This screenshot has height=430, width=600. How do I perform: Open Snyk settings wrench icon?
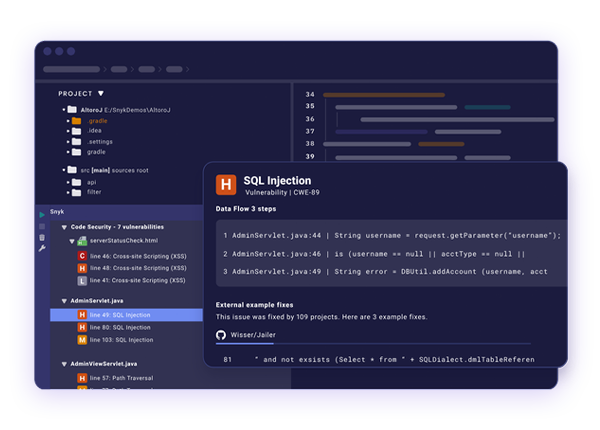[x=42, y=249]
